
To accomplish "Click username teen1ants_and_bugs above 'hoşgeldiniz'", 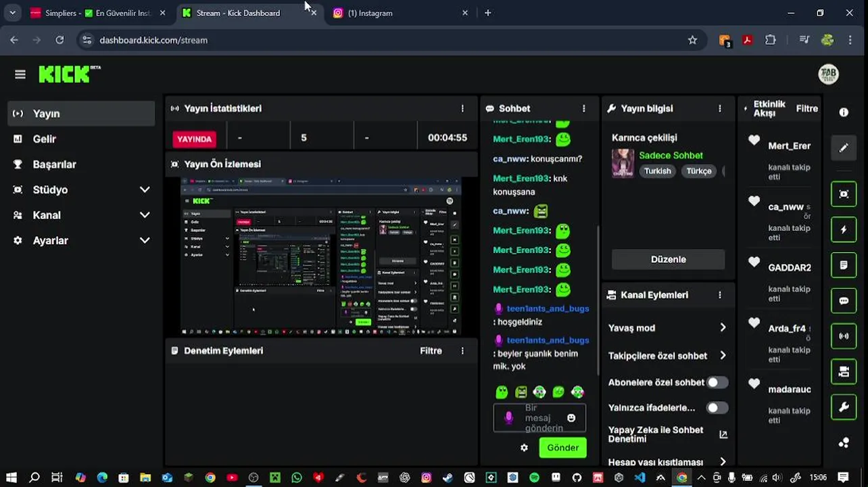I will pyautogui.click(x=548, y=308).
